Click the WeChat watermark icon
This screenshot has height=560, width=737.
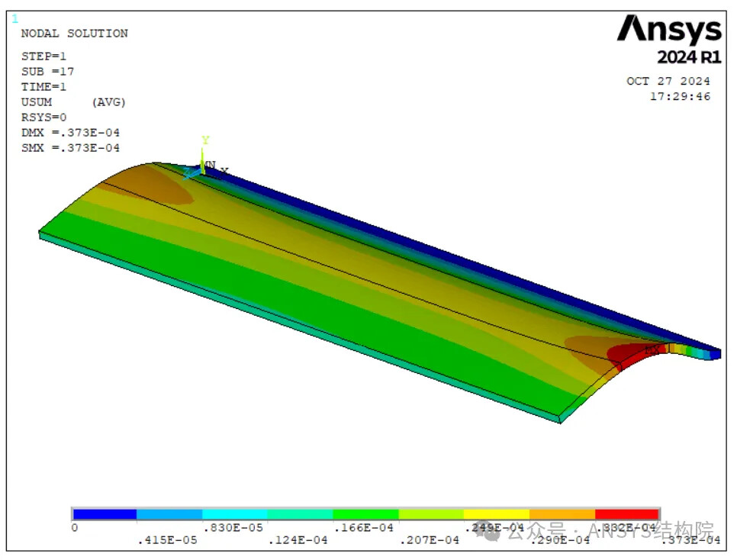click(494, 530)
